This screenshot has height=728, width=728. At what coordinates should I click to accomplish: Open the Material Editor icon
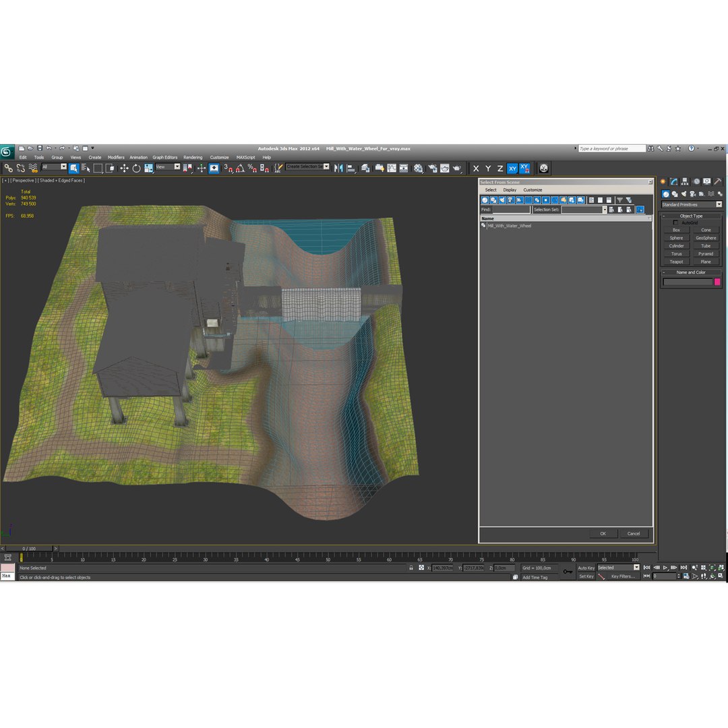[419, 169]
